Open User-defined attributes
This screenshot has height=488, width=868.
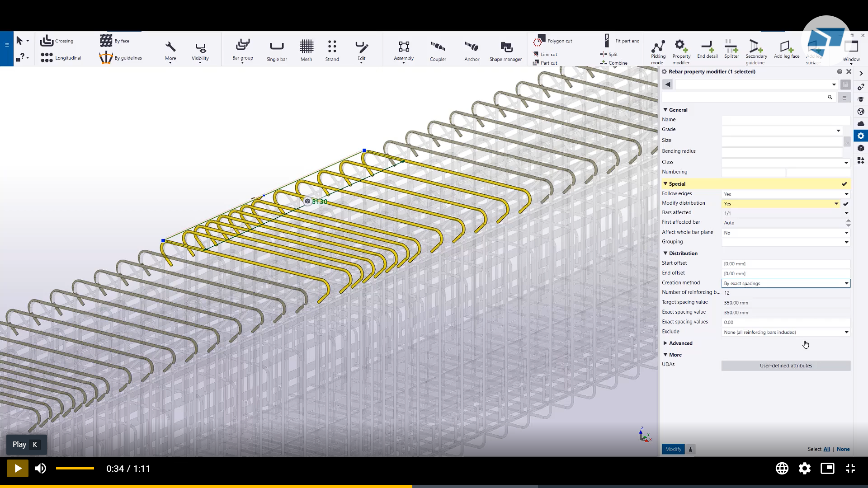click(785, 366)
